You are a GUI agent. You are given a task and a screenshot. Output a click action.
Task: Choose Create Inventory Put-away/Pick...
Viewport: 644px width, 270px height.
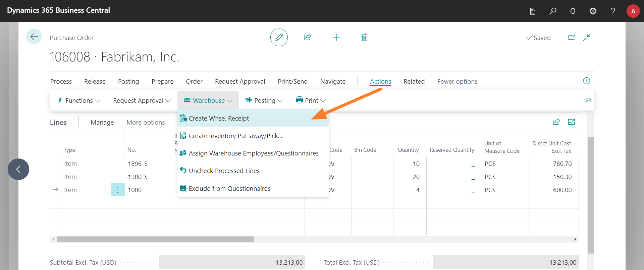click(x=253, y=136)
